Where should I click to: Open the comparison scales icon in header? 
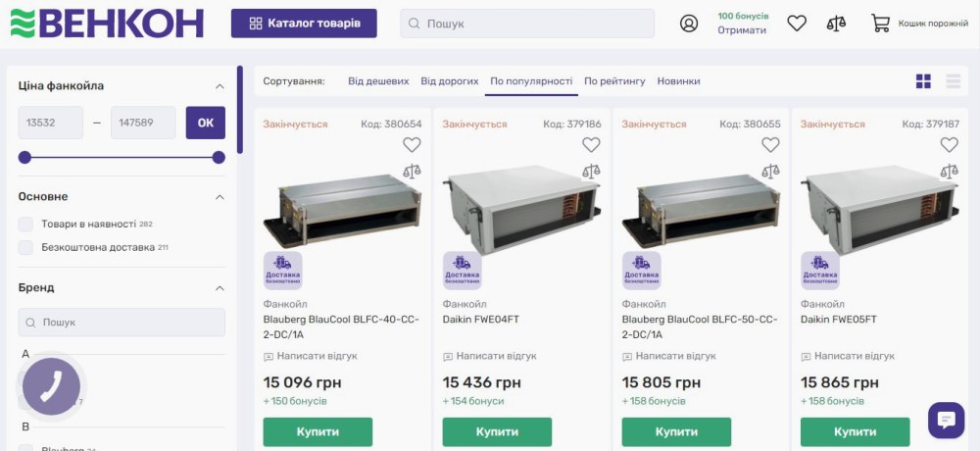pos(836,24)
